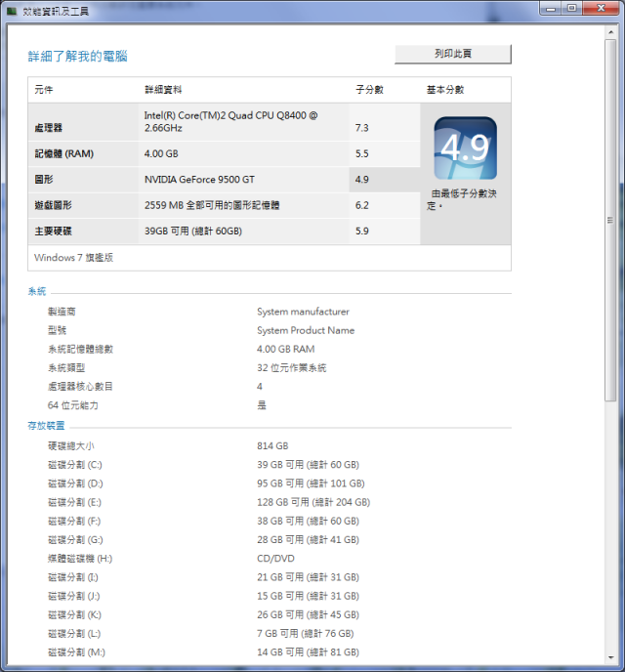Click the 基本分數 column header
The width and height of the screenshot is (625, 672).
(x=445, y=90)
